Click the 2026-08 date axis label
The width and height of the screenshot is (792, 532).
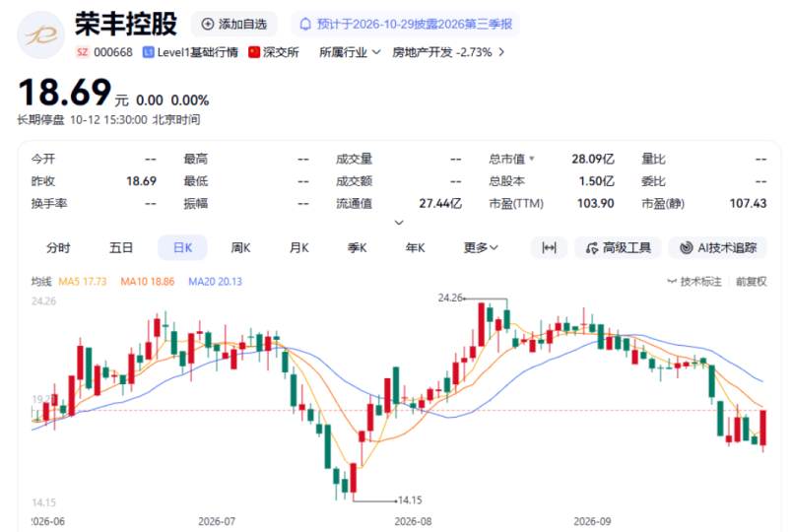point(413,521)
